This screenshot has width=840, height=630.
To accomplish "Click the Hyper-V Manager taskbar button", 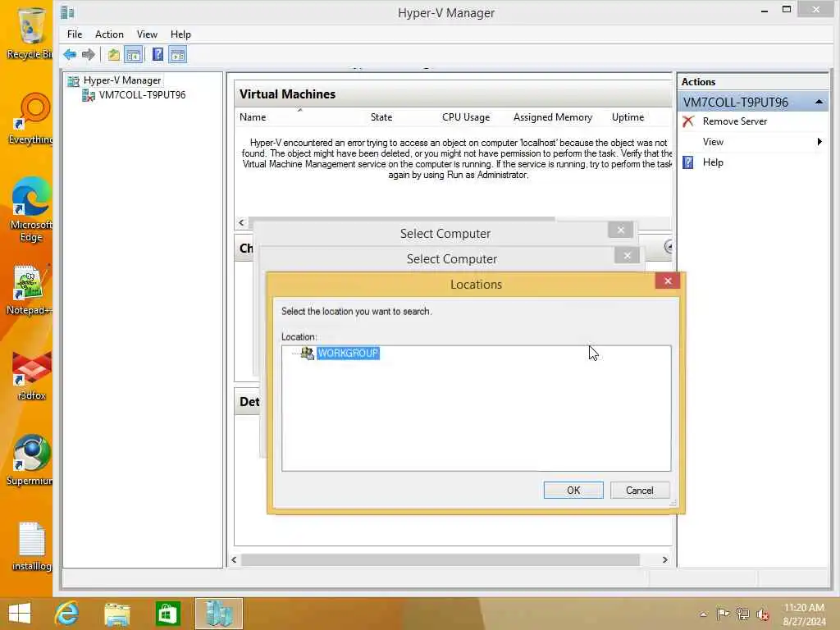I will [x=218, y=614].
